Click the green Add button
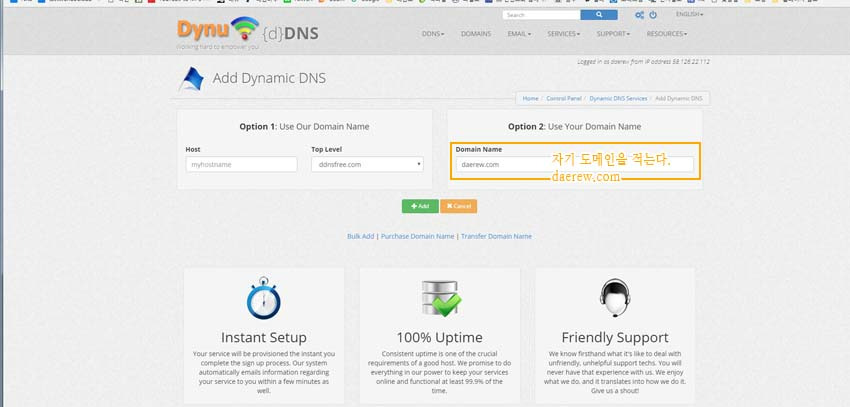The width and height of the screenshot is (850, 407). tap(420, 206)
